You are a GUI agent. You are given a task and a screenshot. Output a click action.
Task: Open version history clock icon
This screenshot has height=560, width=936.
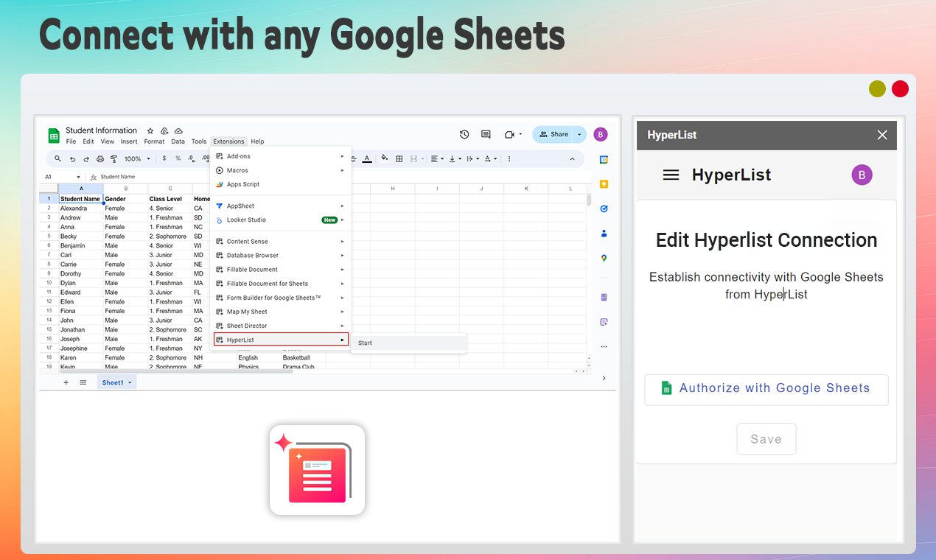tap(464, 134)
